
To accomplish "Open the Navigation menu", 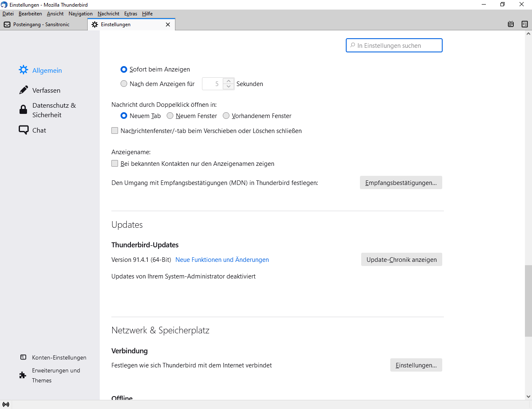I will coord(81,14).
